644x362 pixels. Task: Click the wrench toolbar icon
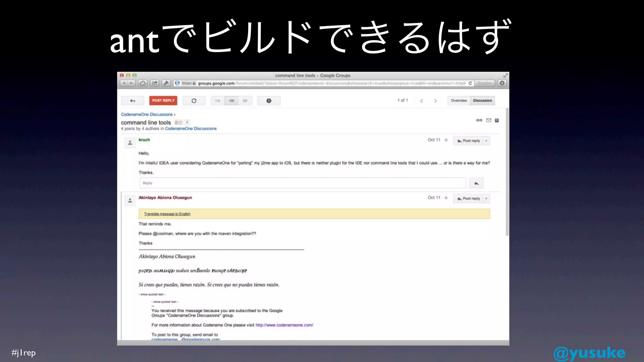(x=166, y=83)
